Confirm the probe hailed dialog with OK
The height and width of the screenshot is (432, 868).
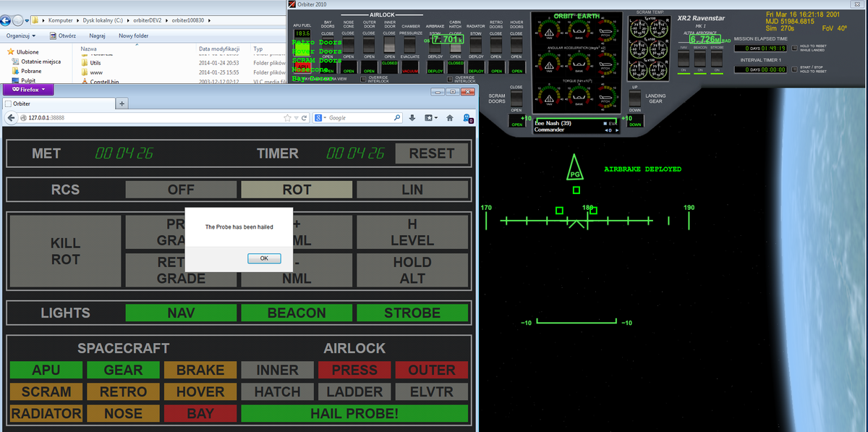(263, 258)
